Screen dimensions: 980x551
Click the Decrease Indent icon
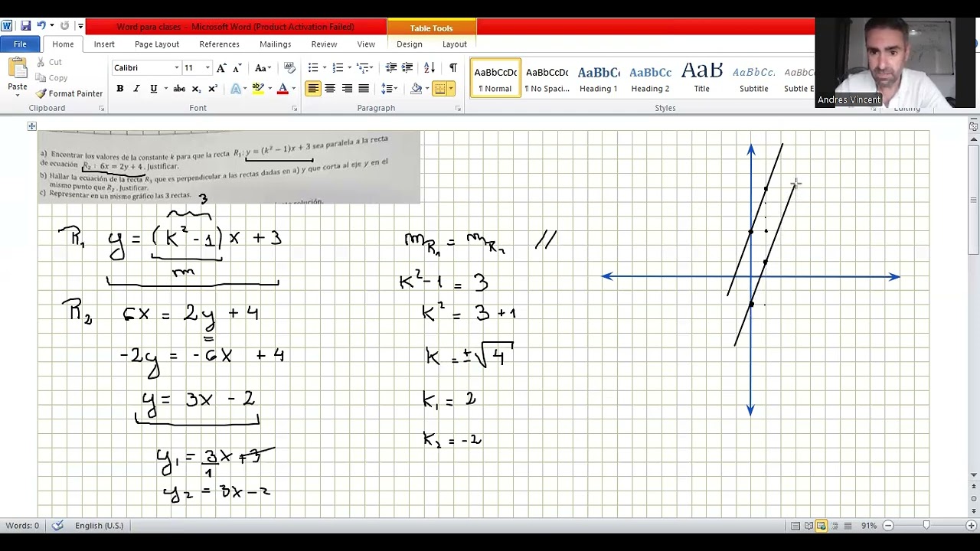coord(391,68)
